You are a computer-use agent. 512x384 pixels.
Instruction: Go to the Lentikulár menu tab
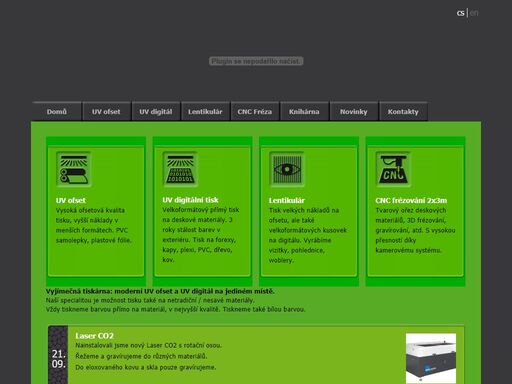click(205, 111)
